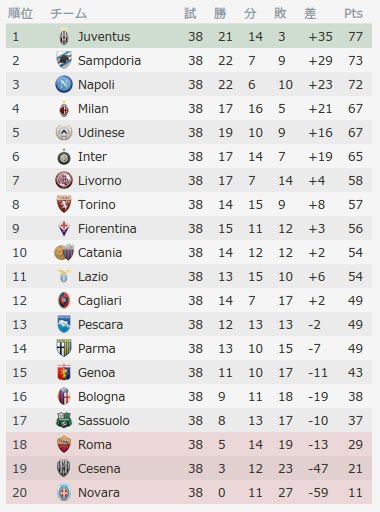Click the Roma club crest icon
Screen dimensions: 380x512
pos(64,444)
